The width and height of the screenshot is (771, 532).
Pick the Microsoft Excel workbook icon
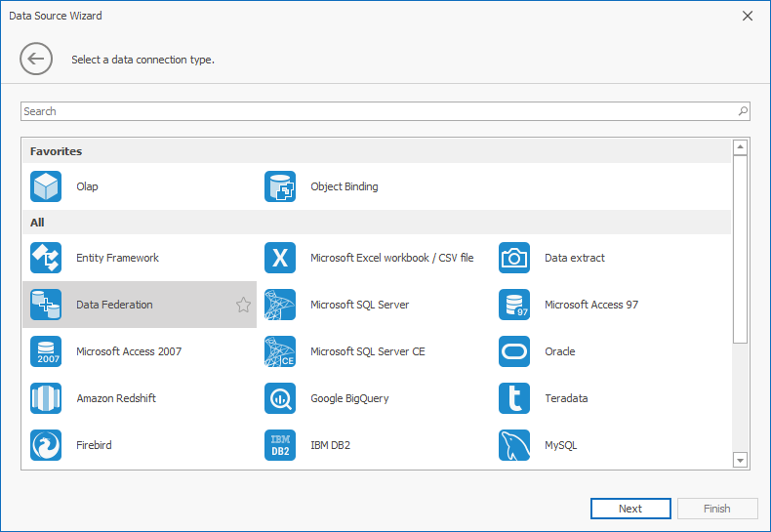point(280,258)
